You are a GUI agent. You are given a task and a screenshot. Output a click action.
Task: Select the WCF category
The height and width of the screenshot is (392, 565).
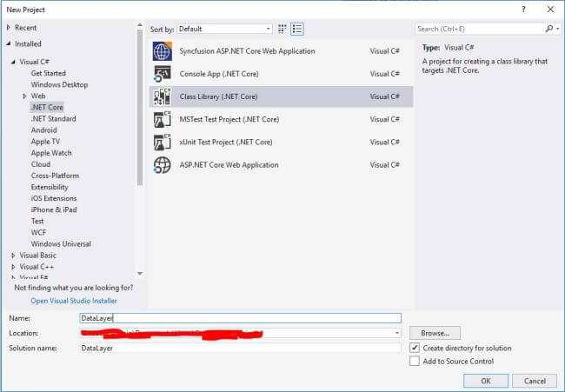[38, 232]
